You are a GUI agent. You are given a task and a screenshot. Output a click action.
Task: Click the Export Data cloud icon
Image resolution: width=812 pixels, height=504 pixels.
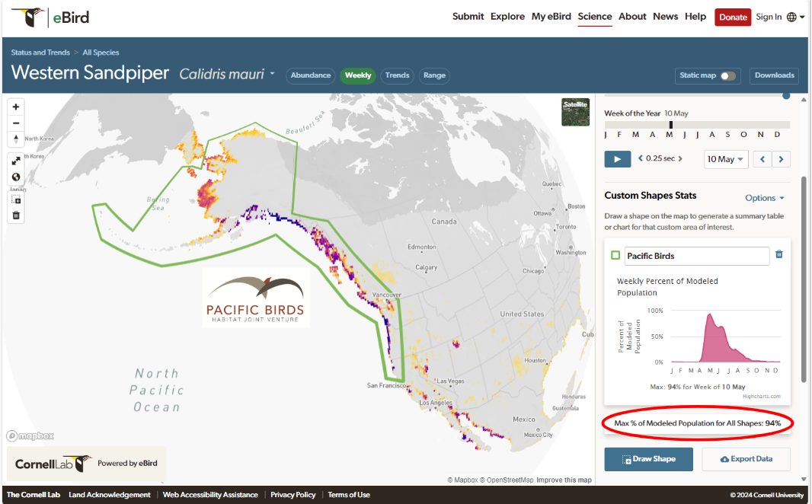(724, 460)
